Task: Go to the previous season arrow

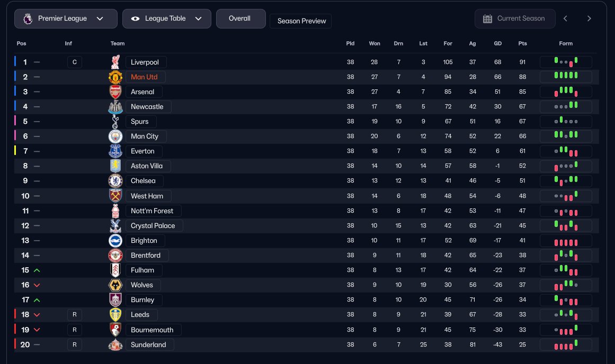Action: coord(565,19)
